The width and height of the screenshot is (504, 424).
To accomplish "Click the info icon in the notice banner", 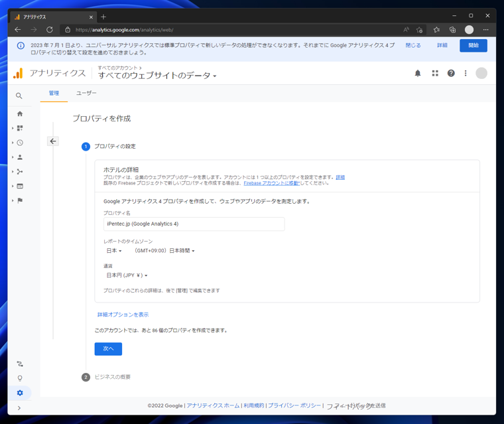I will click(21, 46).
